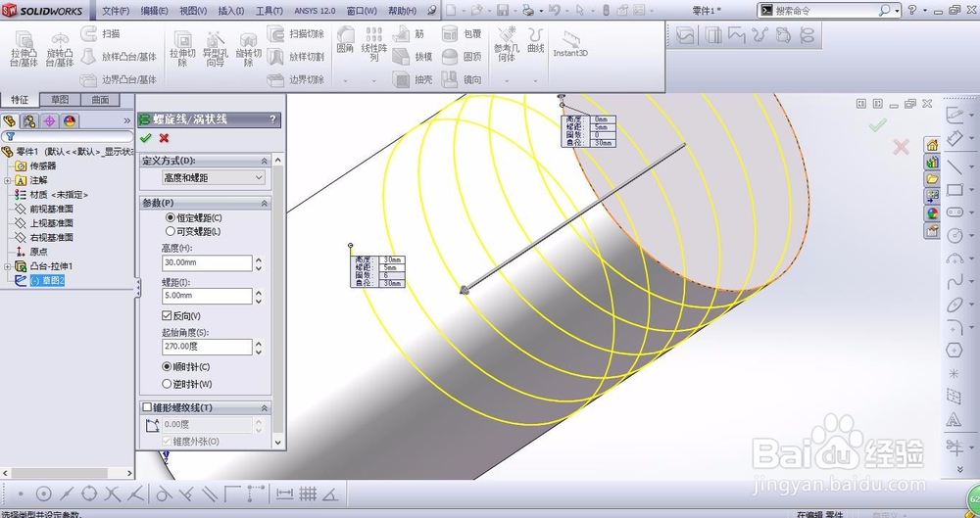Open the File (文件) menu

click(116, 11)
